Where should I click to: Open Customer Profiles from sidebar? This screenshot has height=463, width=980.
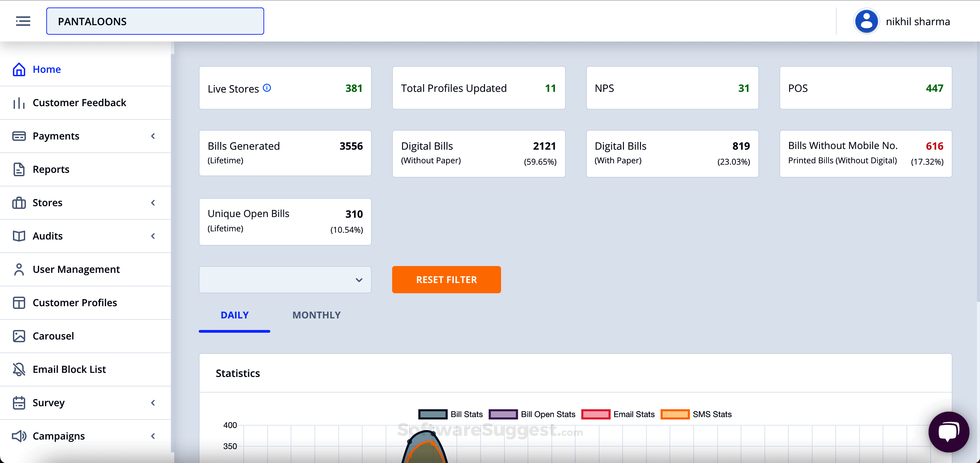(x=75, y=302)
